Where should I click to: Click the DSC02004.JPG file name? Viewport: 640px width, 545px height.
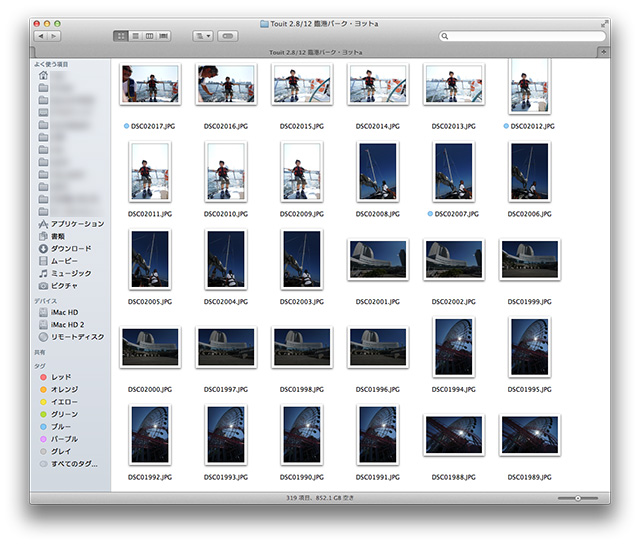click(x=226, y=302)
